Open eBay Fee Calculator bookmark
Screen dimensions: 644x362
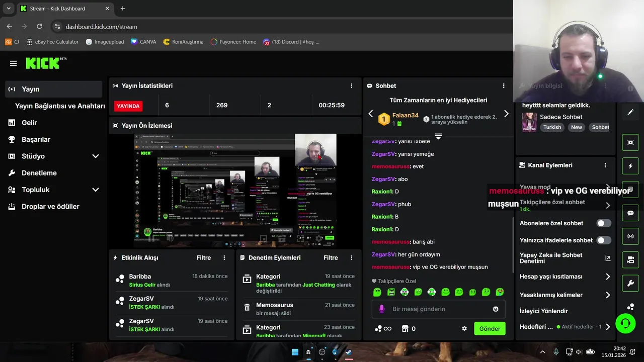(x=52, y=42)
